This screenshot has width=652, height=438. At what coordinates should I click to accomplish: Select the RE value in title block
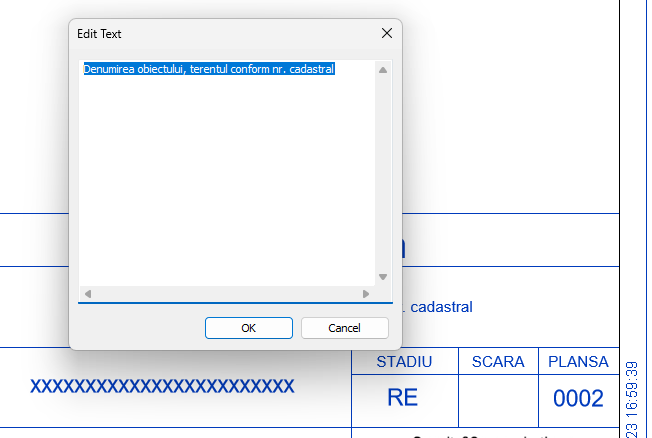click(x=403, y=398)
